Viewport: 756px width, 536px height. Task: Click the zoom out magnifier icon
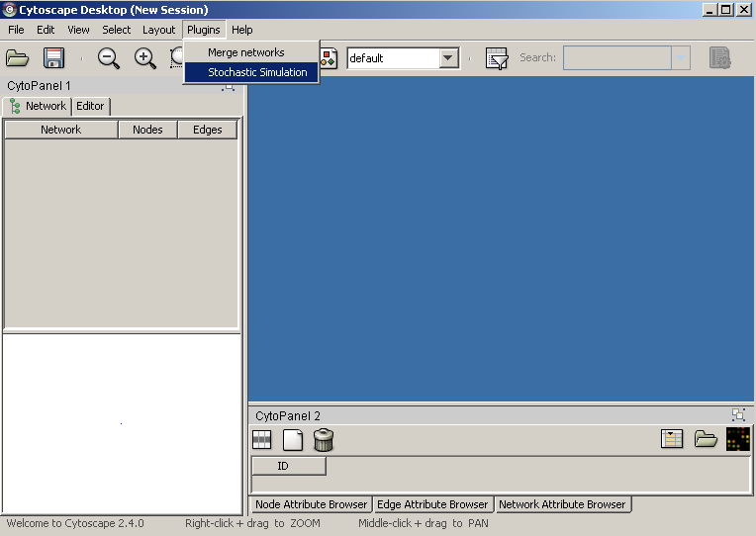pyautogui.click(x=109, y=58)
